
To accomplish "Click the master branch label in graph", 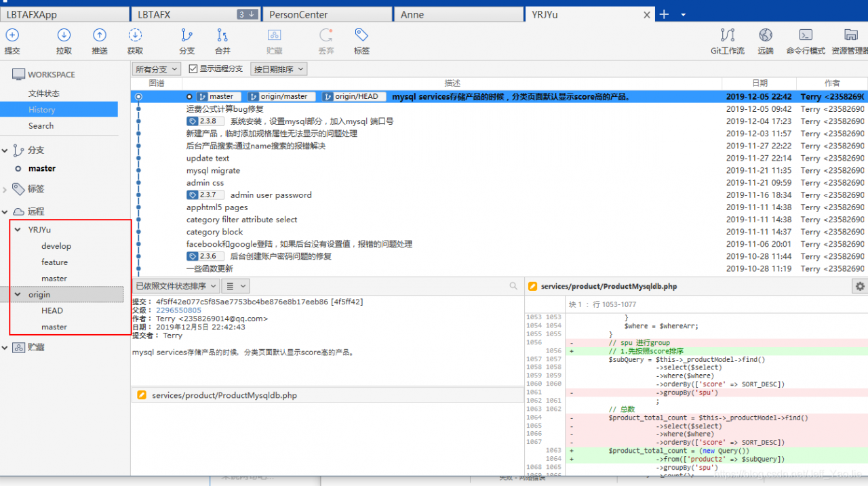I will [218, 97].
